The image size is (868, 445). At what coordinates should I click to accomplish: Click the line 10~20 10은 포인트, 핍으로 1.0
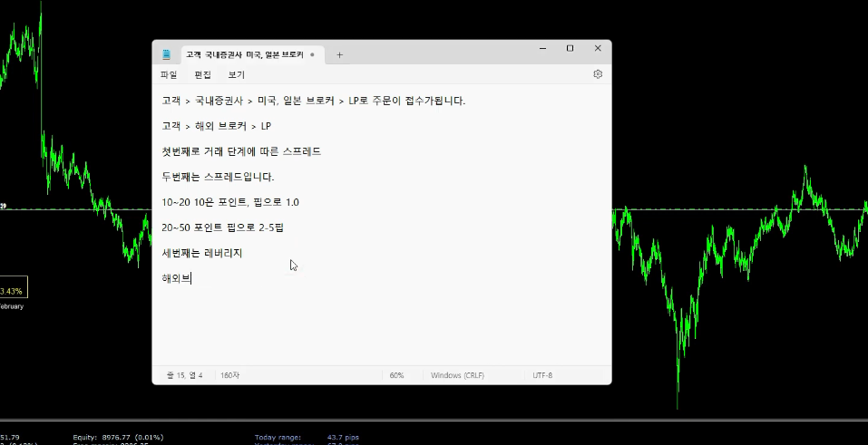230,203
